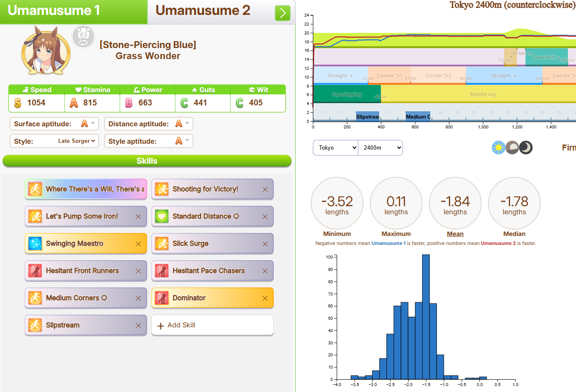Remove the Let's Pump Some Iron! skill
This screenshot has height=392, width=576.
click(x=139, y=216)
